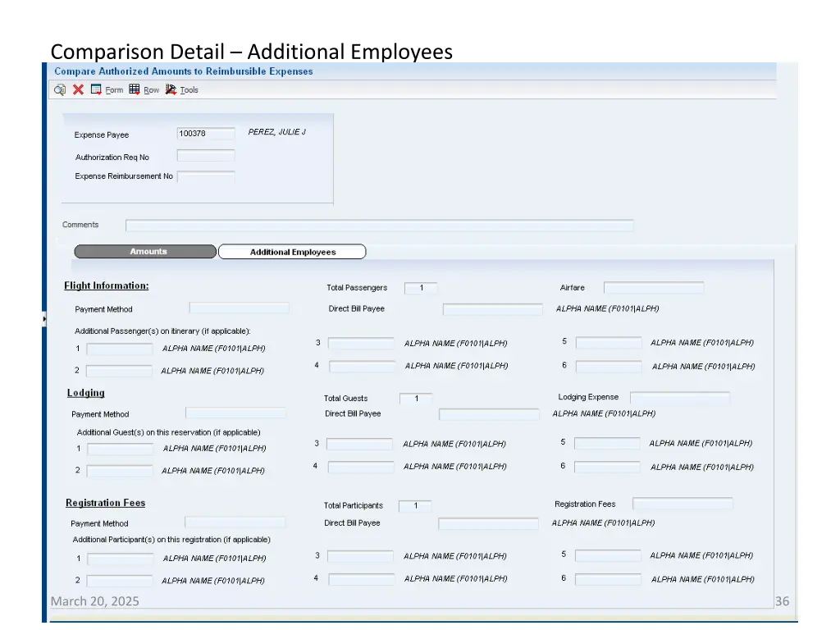Click the Lodging Direct Bill Payee field
840x630 pixels.
click(x=489, y=414)
